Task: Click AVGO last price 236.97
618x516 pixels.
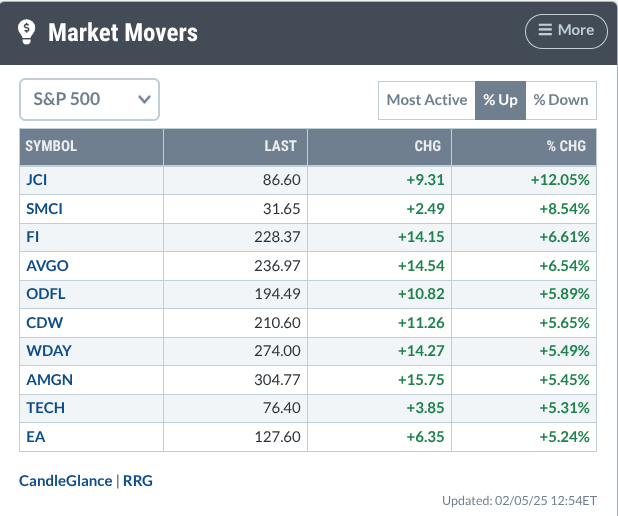Action: [277, 266]
